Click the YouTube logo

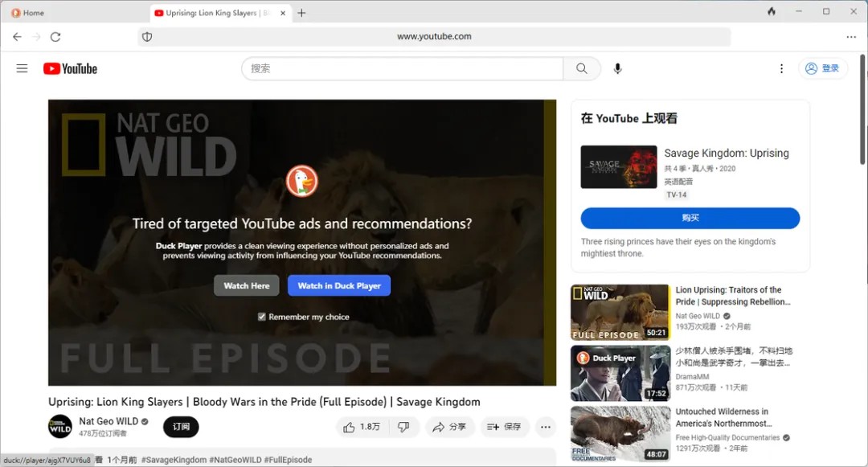pyautogui.click(x=70, y=69)
